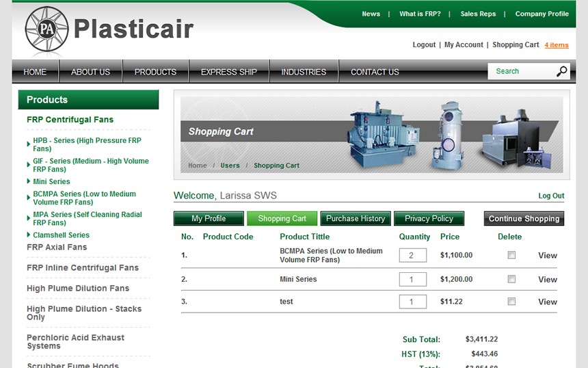Screen dimensions: 588x368
Task: Open the News link
Action: point(371,14)
